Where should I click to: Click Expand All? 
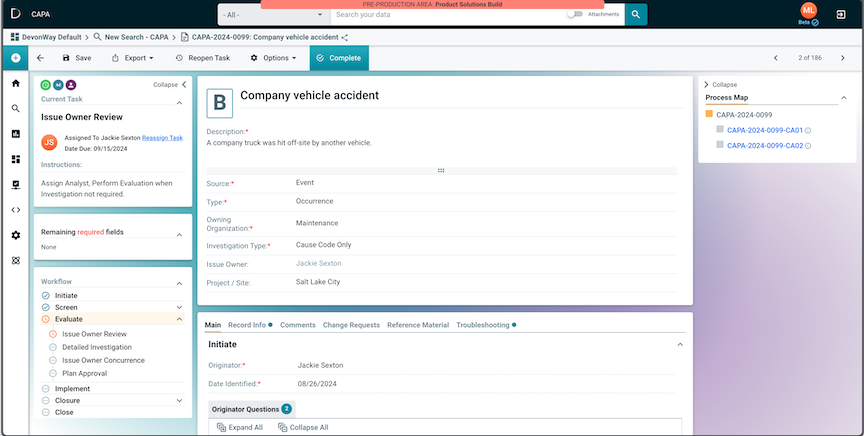tap(240, 427)
